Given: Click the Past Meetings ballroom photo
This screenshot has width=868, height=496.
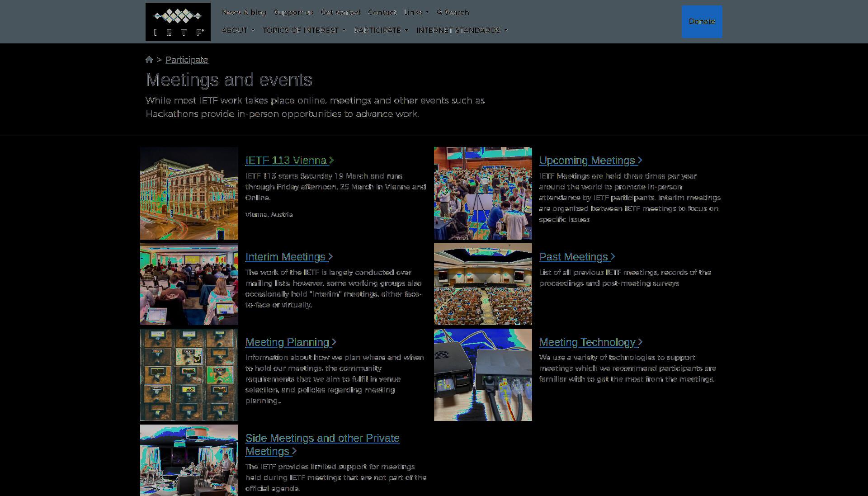Looking at the screenshot, I should [x=483, y=284].
